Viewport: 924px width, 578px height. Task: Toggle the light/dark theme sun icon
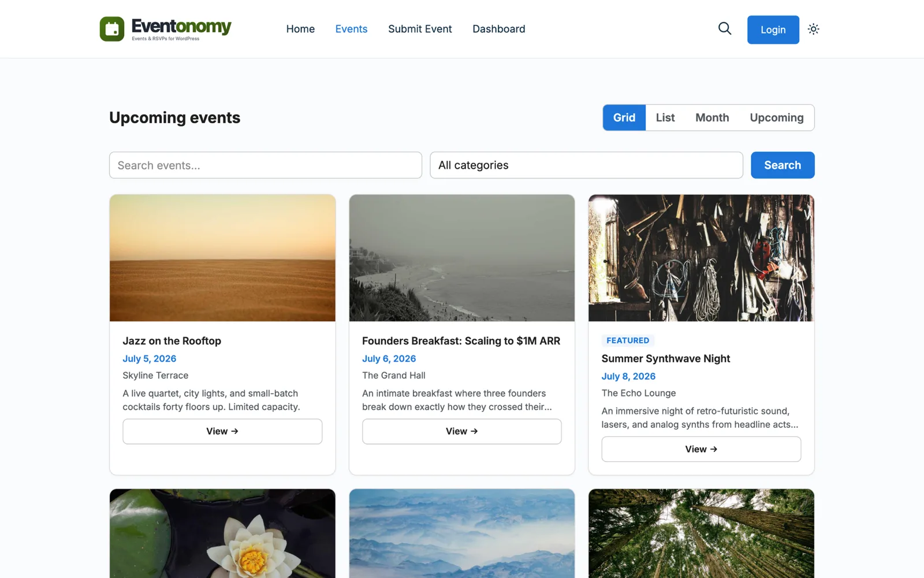tap(814, 29)
